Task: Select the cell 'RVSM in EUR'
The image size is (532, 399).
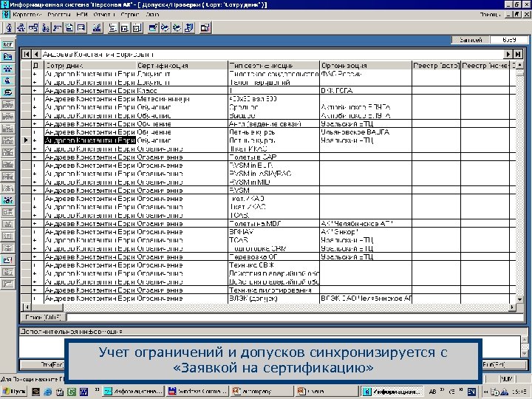Action: [274, 166]
